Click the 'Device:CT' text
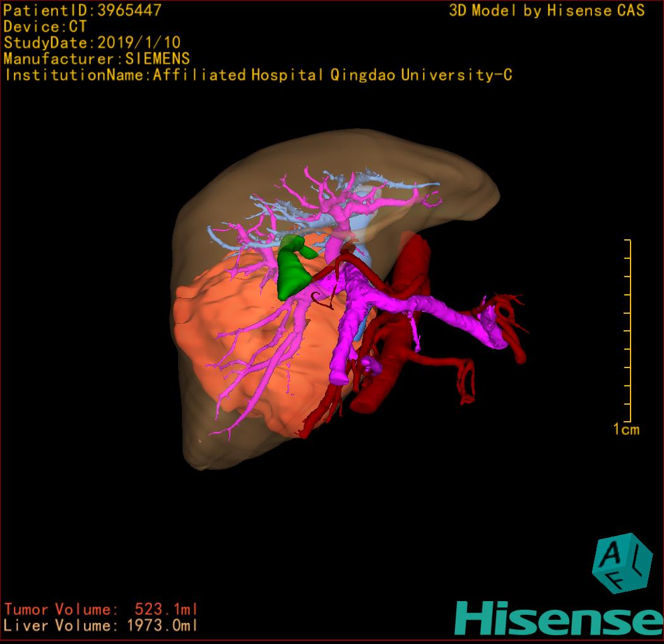The height and width of the screenshot is (644, 664). pos(45,27)
